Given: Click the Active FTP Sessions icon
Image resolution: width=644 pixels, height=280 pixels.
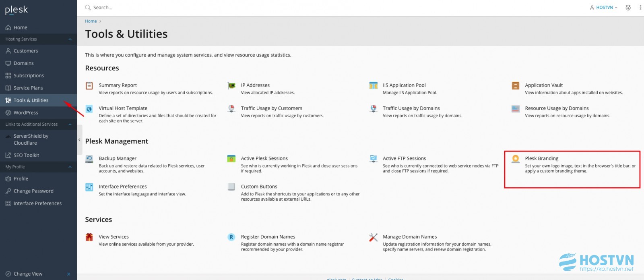Looking at the screenshot, I should click(x=374, y=159).
